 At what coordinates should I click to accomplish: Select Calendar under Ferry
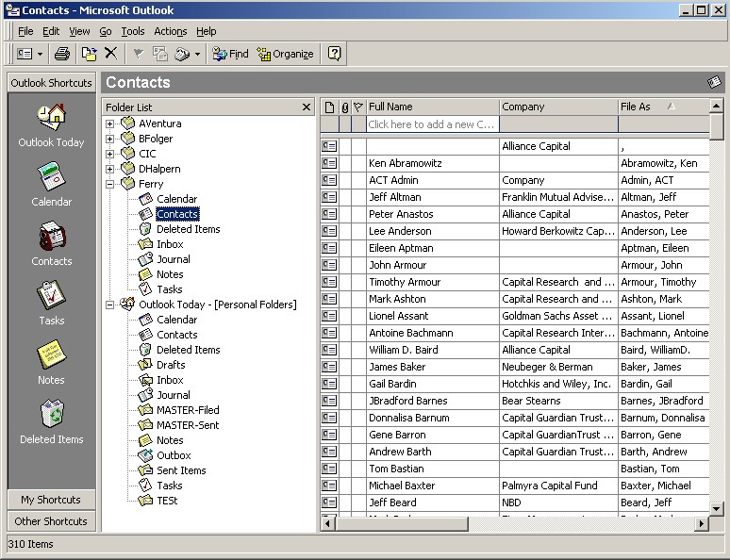(x=177, y=199)
